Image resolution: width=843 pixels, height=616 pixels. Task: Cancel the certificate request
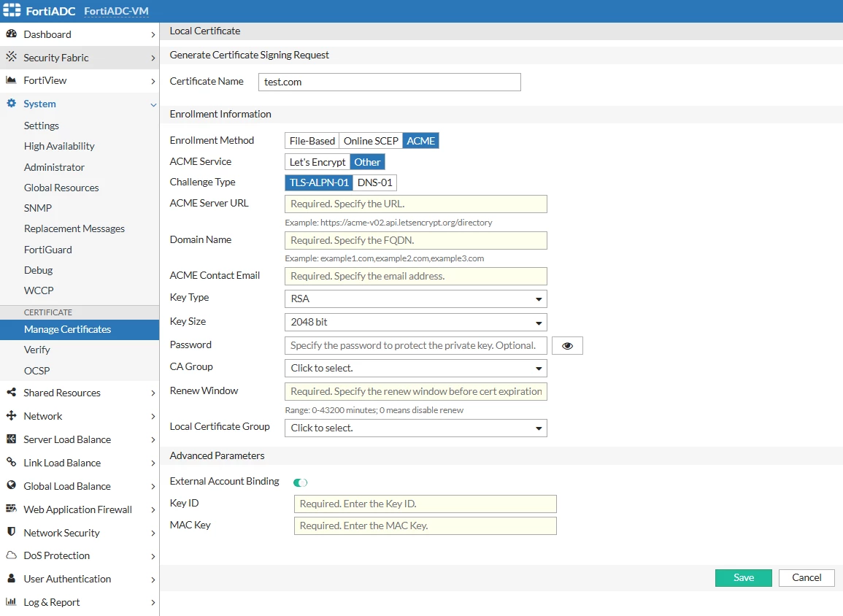pyautogui.click(x=807, y=578)
